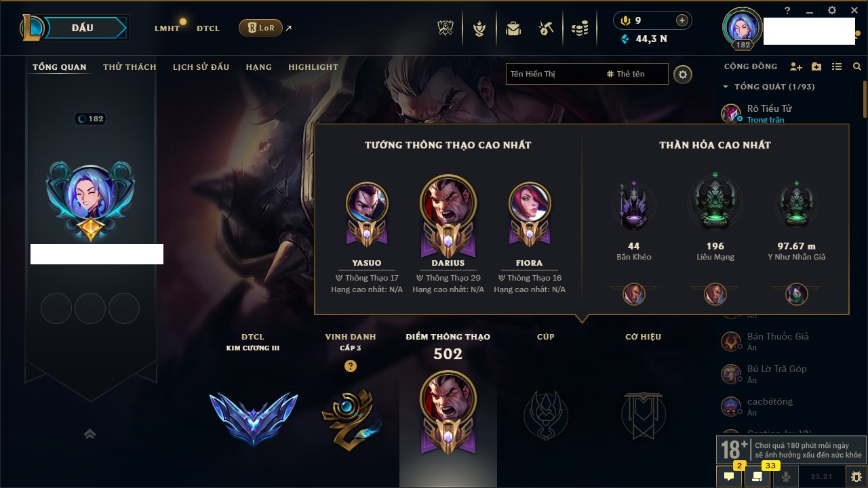
Task: Open the friend list view options icon
Action: [x=837, y=66]
